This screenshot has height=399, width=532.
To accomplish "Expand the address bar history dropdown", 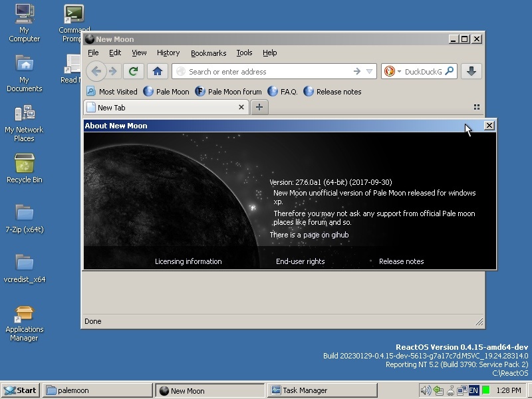I will coord(369,71).
